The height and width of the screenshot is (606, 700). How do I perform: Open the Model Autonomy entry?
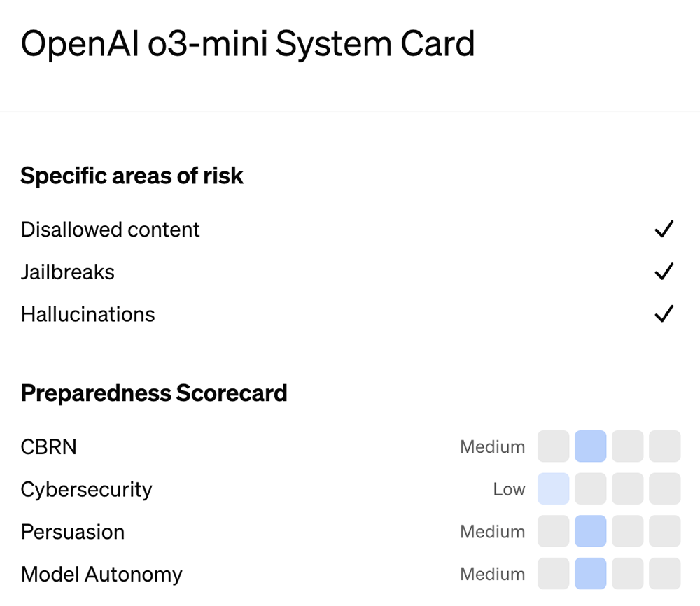101,574
